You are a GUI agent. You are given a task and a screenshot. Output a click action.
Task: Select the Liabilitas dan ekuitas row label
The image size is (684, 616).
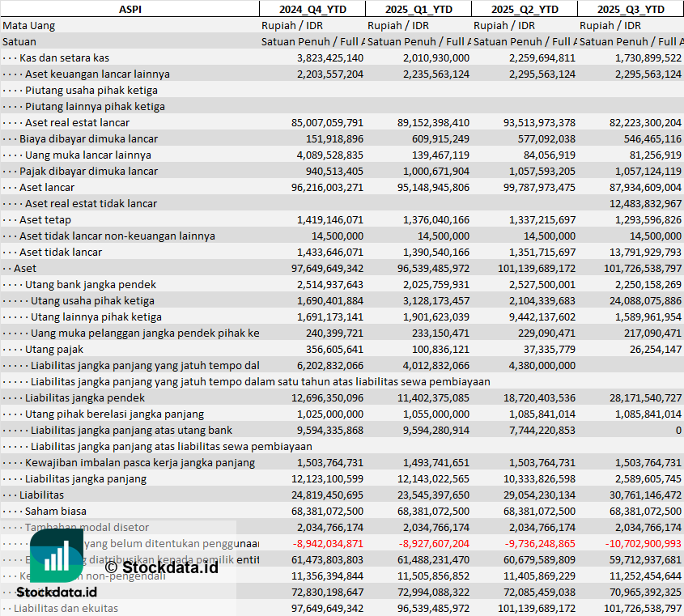(x=66, y=608)
